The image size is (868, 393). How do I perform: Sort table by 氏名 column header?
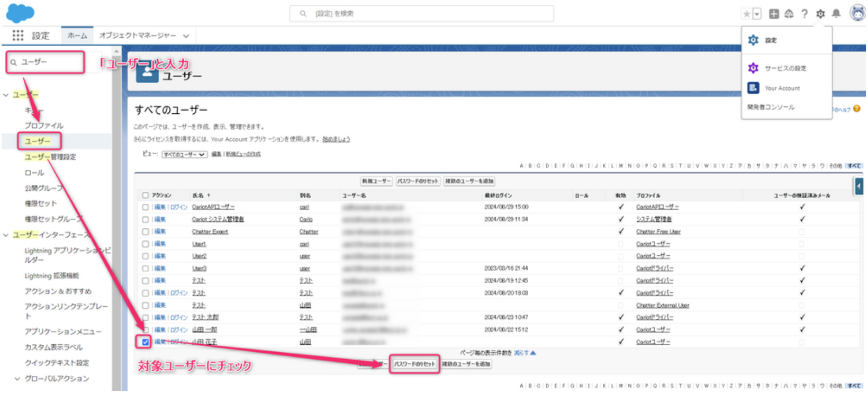(x=201, y=195)
